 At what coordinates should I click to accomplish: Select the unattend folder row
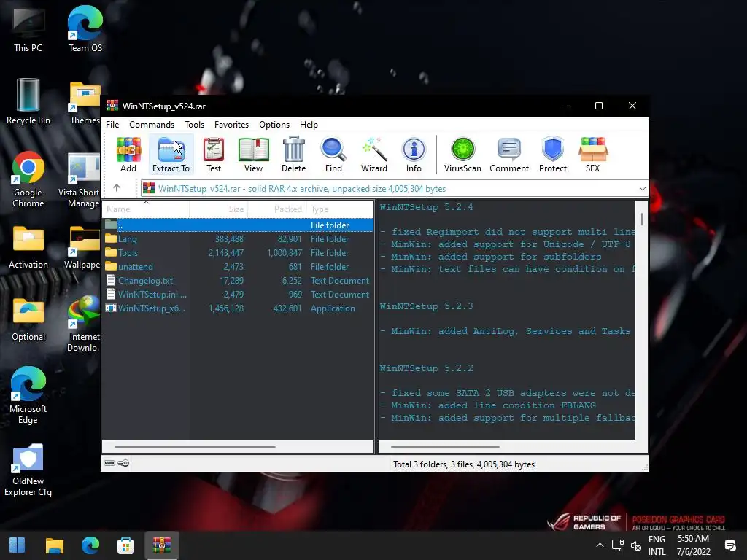tap(238, 266)
